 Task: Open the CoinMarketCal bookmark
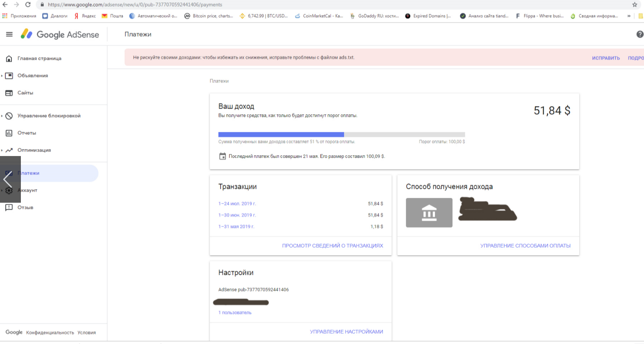click(x=319, y=16)
